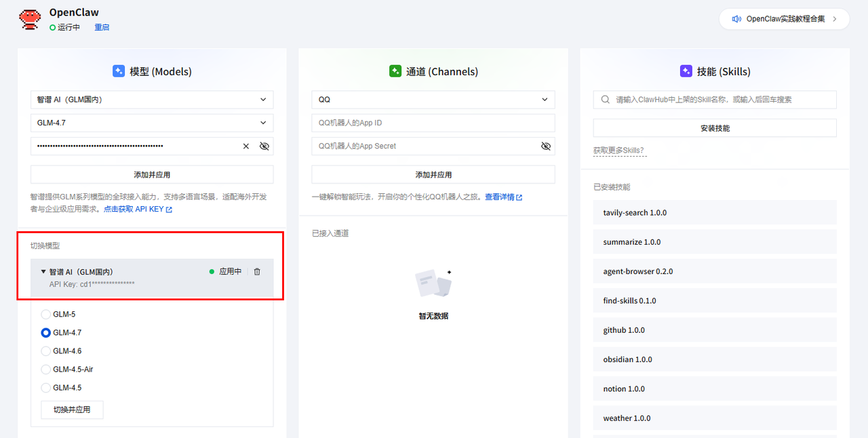Open the 查看详情 link
Viewport: 868px width, 438px height.
pos(500,197)
